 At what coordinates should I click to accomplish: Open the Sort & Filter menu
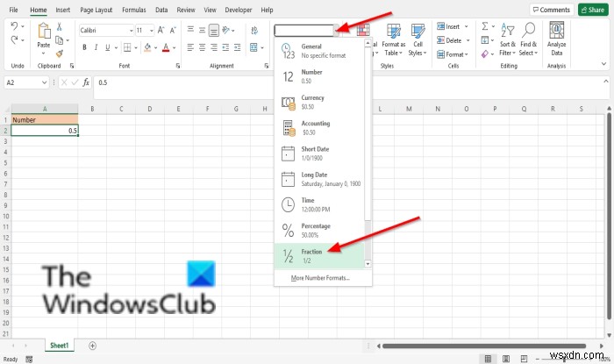[508, 39]
